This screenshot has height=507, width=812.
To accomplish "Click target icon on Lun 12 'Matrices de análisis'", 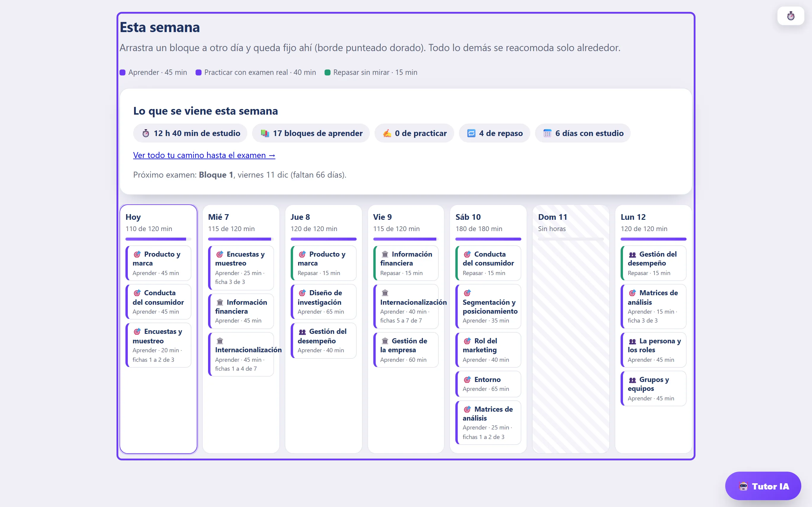I will pos(632,293).
